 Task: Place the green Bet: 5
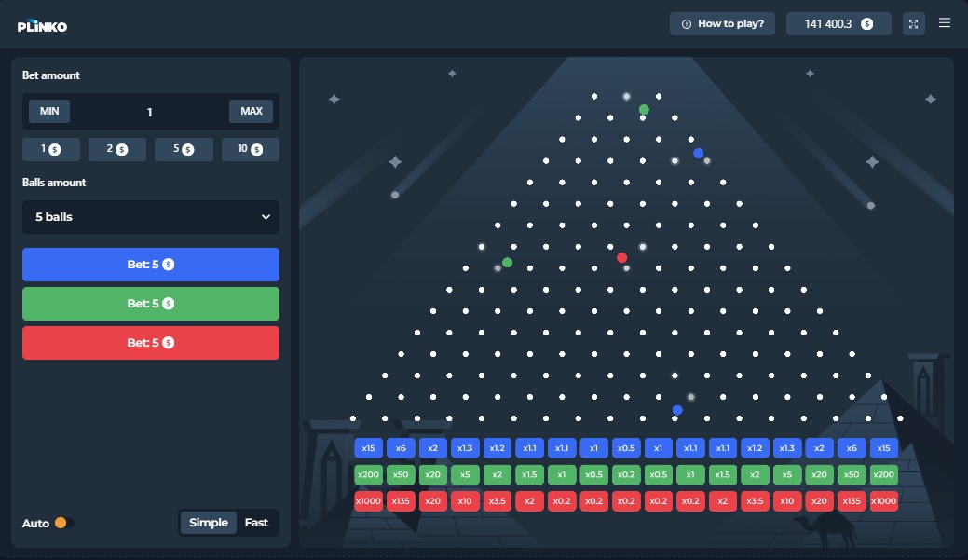(x=150, y=304)
